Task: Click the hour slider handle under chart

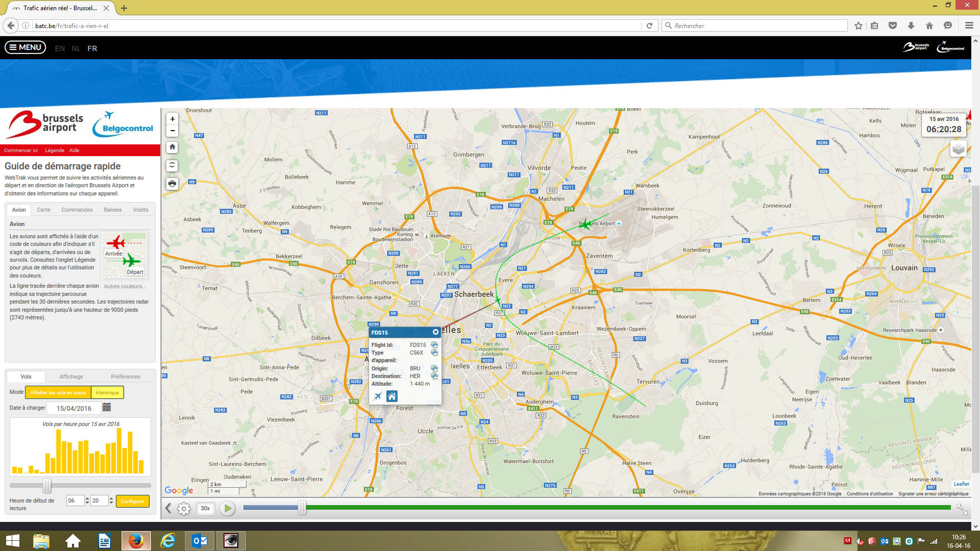Action: (x=47, y=486)
